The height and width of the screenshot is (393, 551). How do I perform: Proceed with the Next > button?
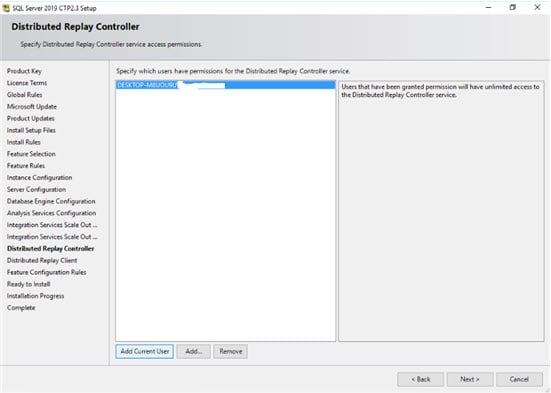coord(470,379)
